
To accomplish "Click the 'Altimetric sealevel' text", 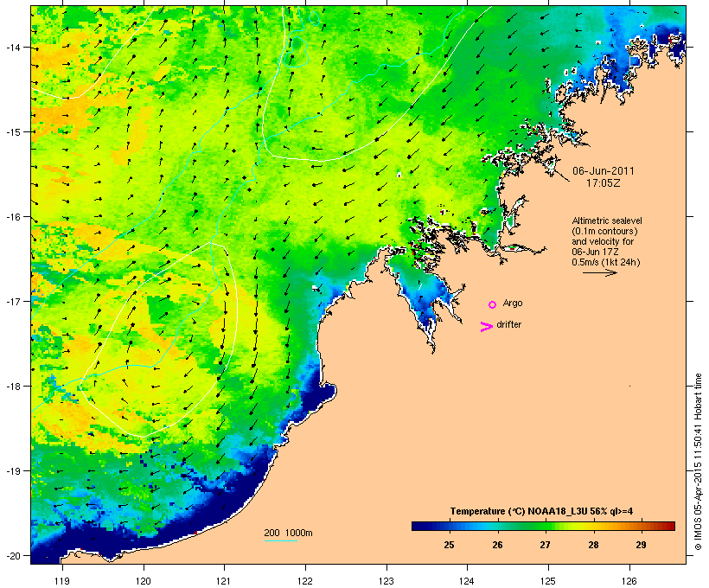I will tap(607, 220).
